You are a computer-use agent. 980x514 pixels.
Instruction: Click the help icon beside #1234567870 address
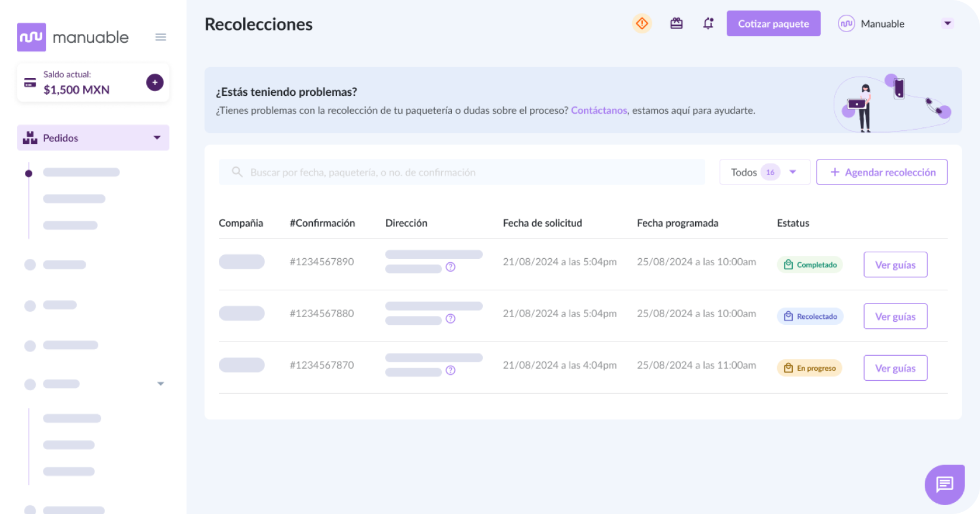pos(451,371)
